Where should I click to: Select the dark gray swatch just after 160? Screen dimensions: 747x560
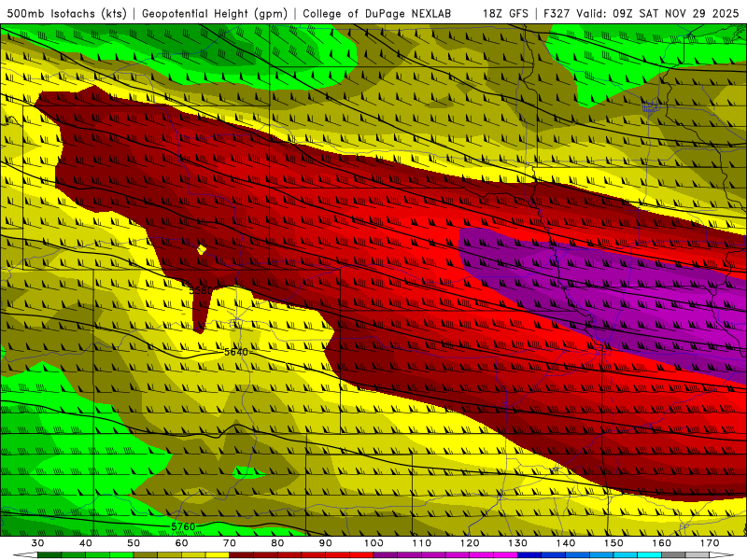click(673, 555)
